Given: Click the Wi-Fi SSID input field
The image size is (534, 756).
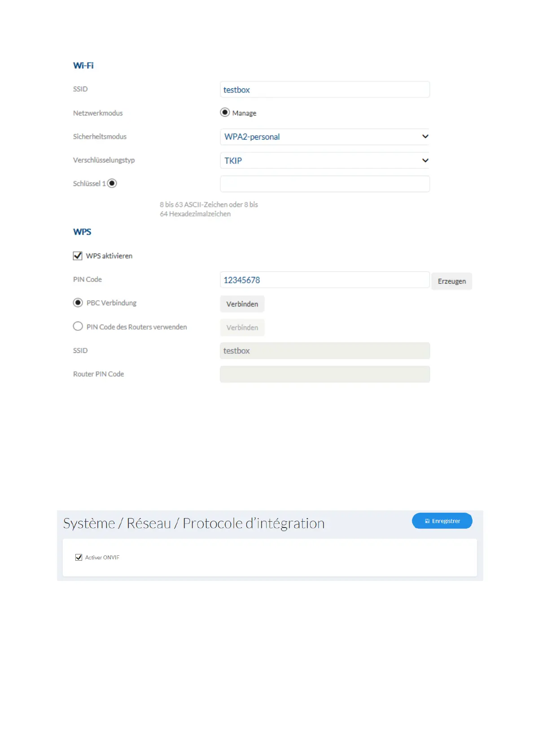Looking at the screenshot, I should pos(324,90).
